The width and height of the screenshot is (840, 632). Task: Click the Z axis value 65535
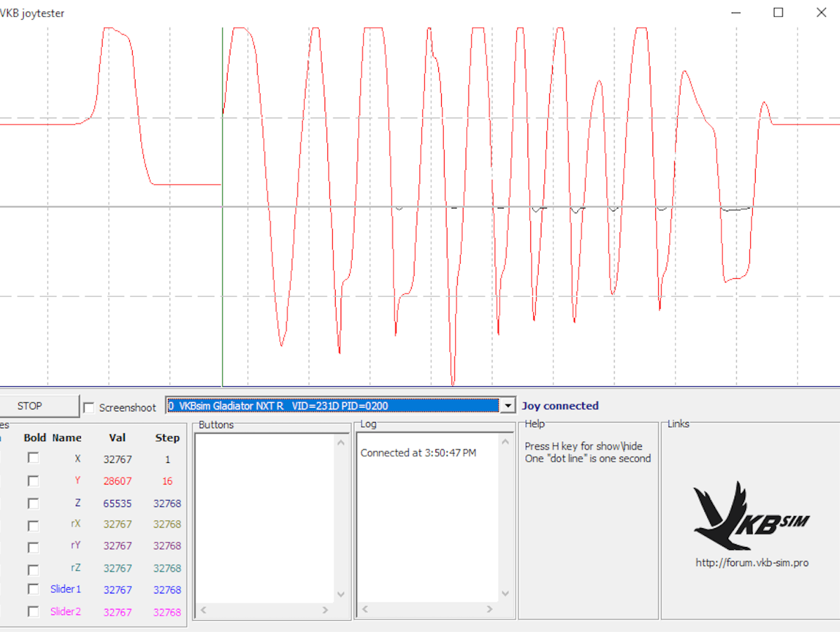point(117,503)
